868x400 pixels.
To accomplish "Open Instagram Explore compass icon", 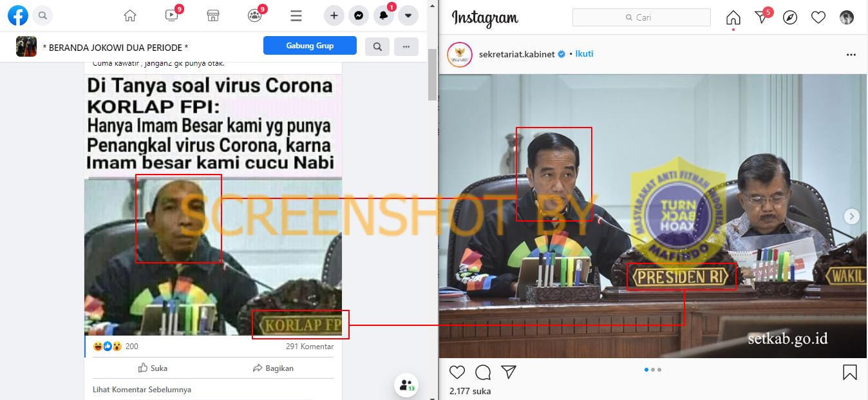I will point(790,17).
